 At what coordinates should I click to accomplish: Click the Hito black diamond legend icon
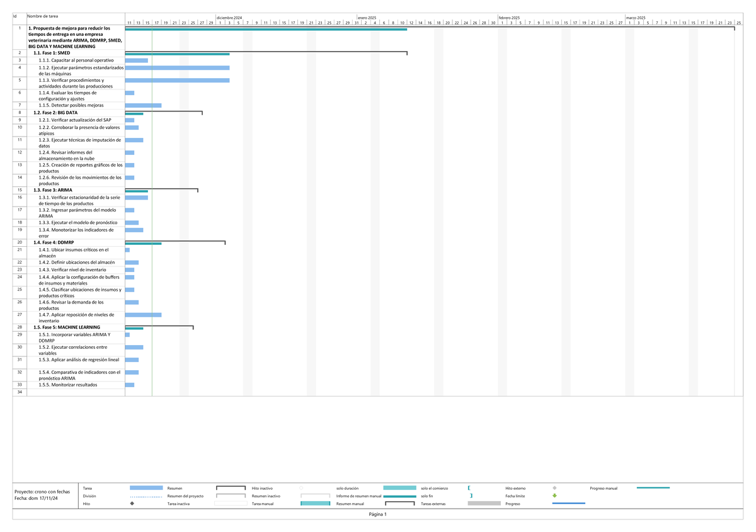[x=132, y=504]
